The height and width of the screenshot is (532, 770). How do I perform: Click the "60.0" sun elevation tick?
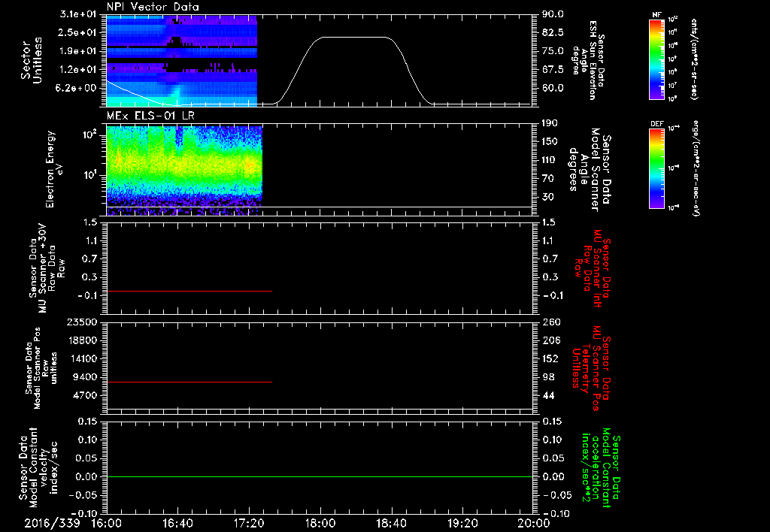553,88
